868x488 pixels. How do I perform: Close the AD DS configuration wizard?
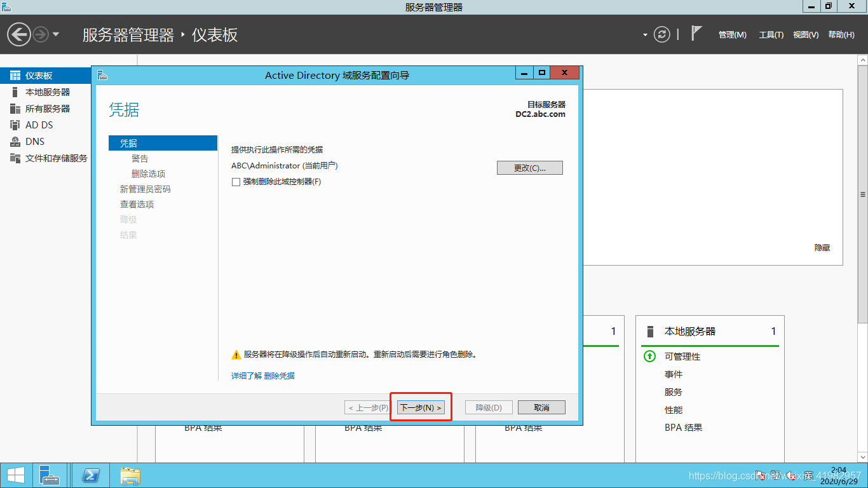[x=564, y=73]
